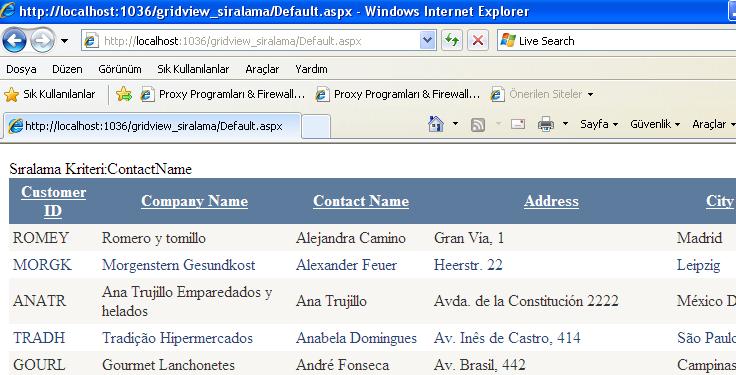
Task: Click the red Stop loading icon
Action: pos(478,41)
